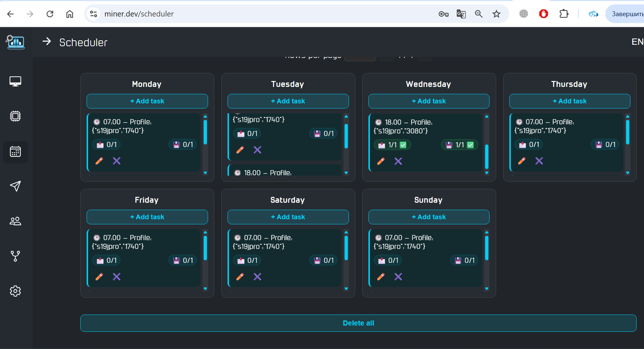Bookmark this page with the star
Screen dimensions: 644x349
click(x=496, y=14)
